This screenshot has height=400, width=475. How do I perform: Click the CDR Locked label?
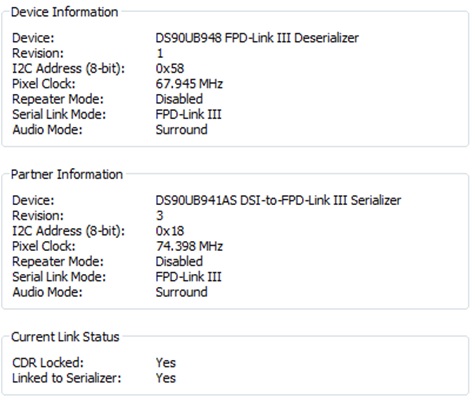click(x=48, y=363)
